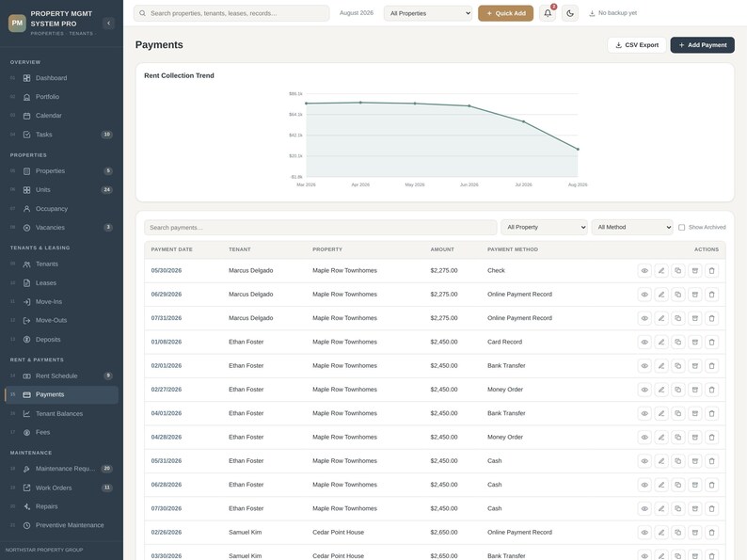The height and width of the screenshot is (560, 747).
Task: Delete the 07/30/2026 Ethan Foster payment
Action: (712, 509)
